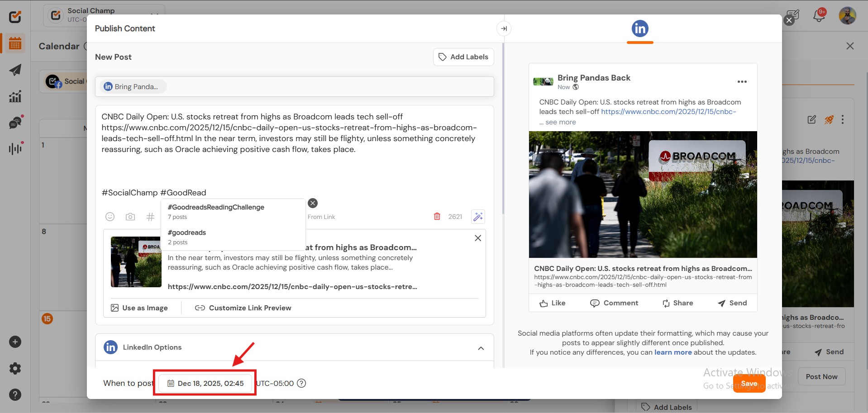Click the analytics bar chart sidebar icon
The width and height of the screenshot is (868, 413).
[15, 96]
